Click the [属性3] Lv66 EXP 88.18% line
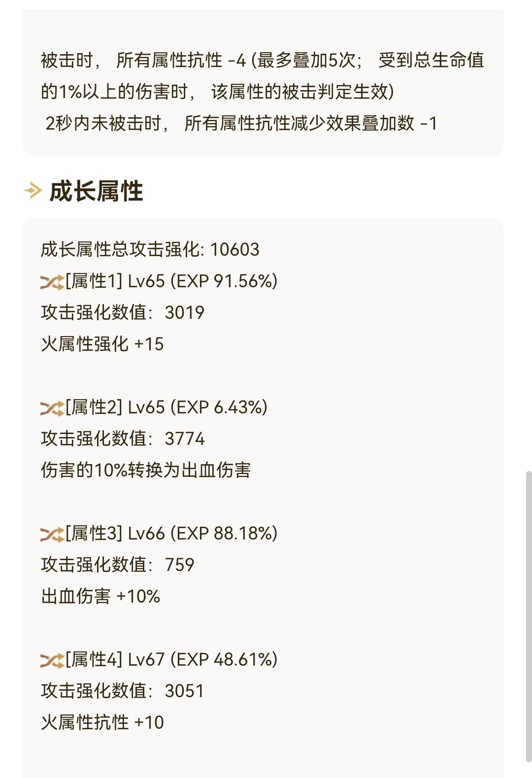The width and height of the screenshot is (532, 778). [x=171, y=534]
